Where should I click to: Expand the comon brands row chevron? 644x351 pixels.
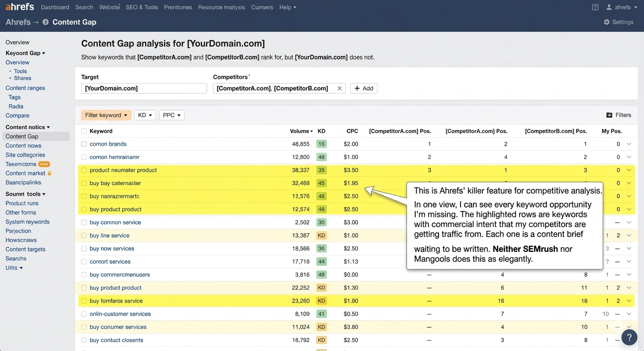pyautogui.click(x=629, y=144)
